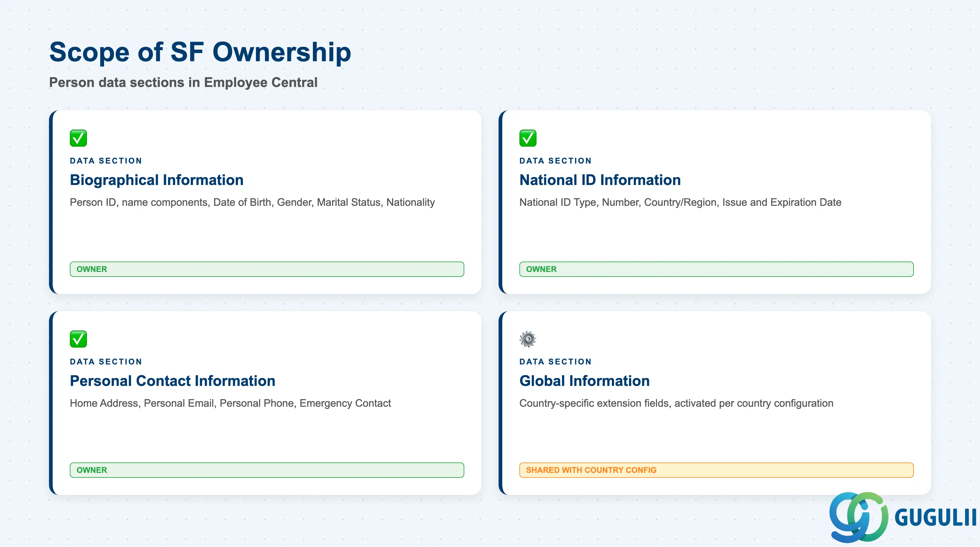Click the text starting Home Address, Personal Email
This screenshot has height=547, width=980.
(230, 403)
